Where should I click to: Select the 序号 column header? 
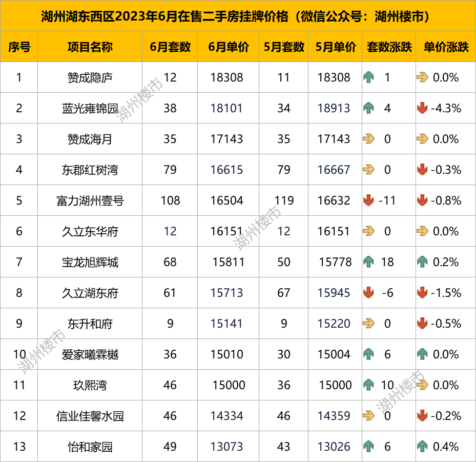(19, 47)
